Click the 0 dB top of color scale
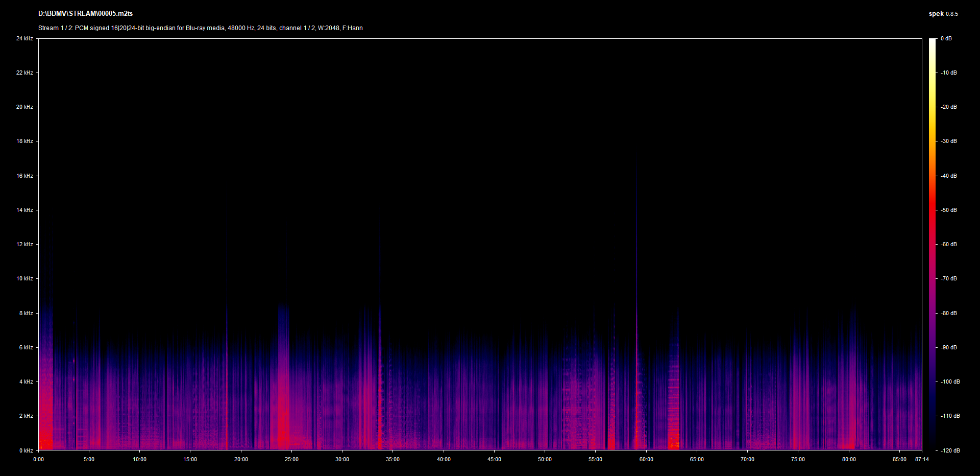This screenshot has height=476, width=980. click(x=946, y=39)
